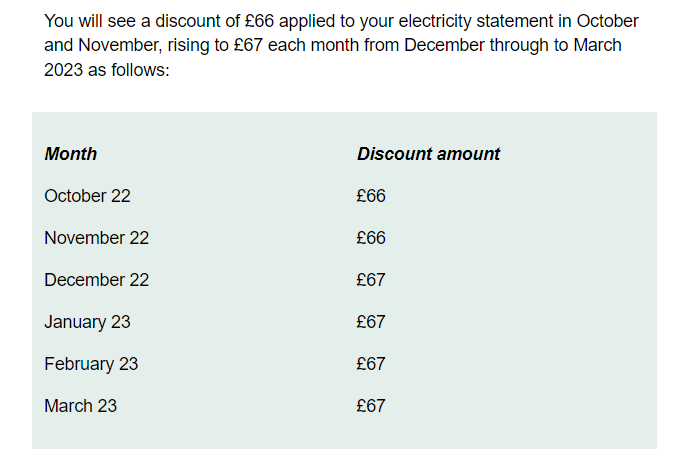Select the "January 23" month cell
The height and width of the screenshot is (464, 687).
click(87, 322)
